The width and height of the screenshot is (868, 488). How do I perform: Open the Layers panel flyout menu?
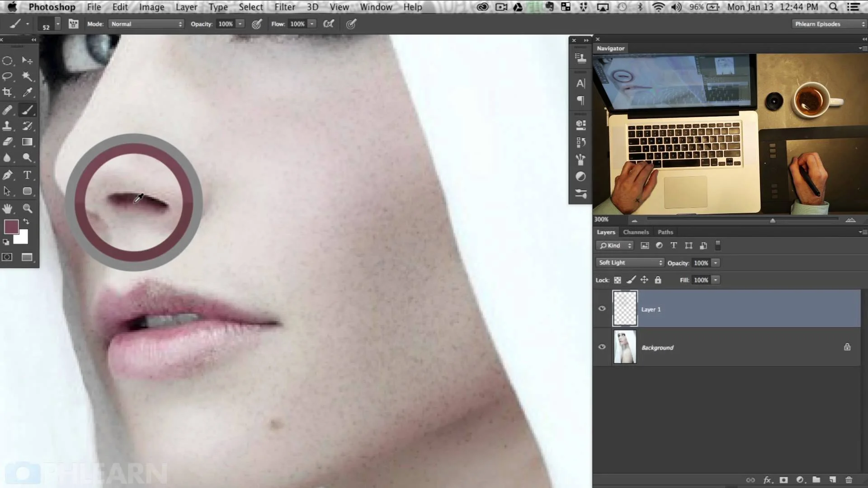click(x=863, y=232)
